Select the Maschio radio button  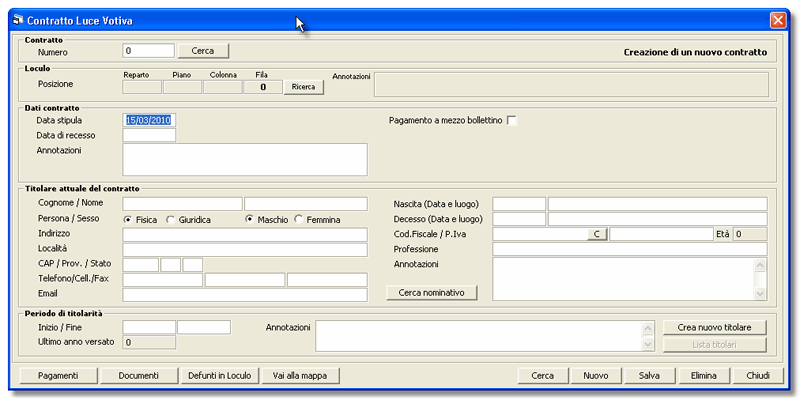(249, 220)
